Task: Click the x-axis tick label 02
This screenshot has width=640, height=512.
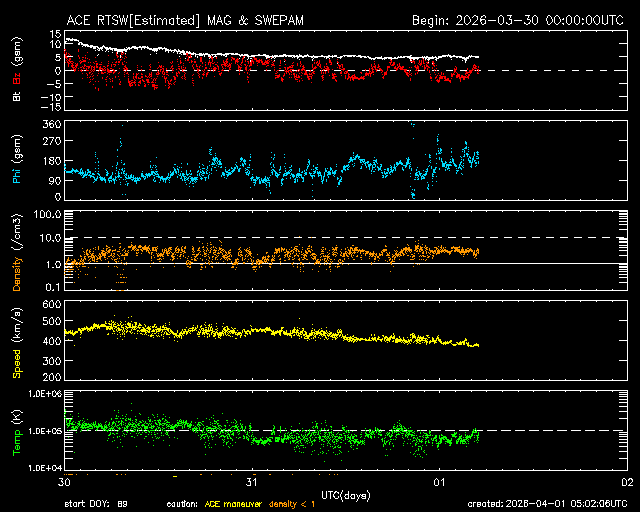Action: (x=626, y=482)
